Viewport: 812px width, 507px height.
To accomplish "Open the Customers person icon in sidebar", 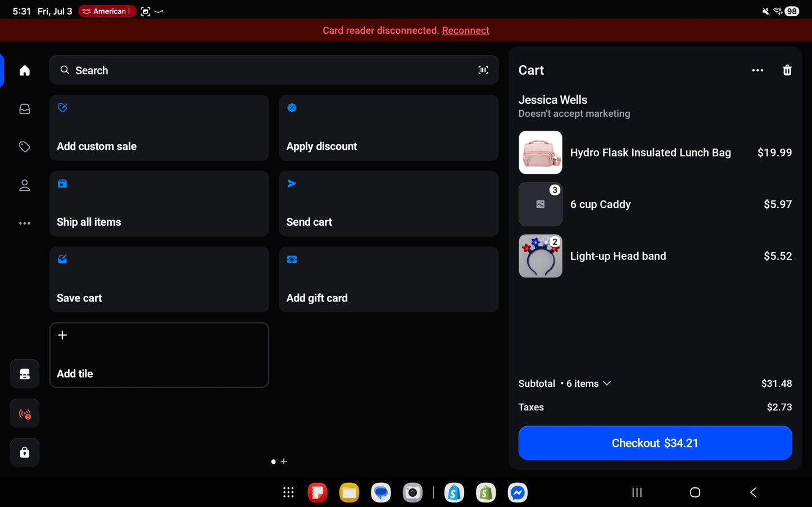I will click(25, 185).
